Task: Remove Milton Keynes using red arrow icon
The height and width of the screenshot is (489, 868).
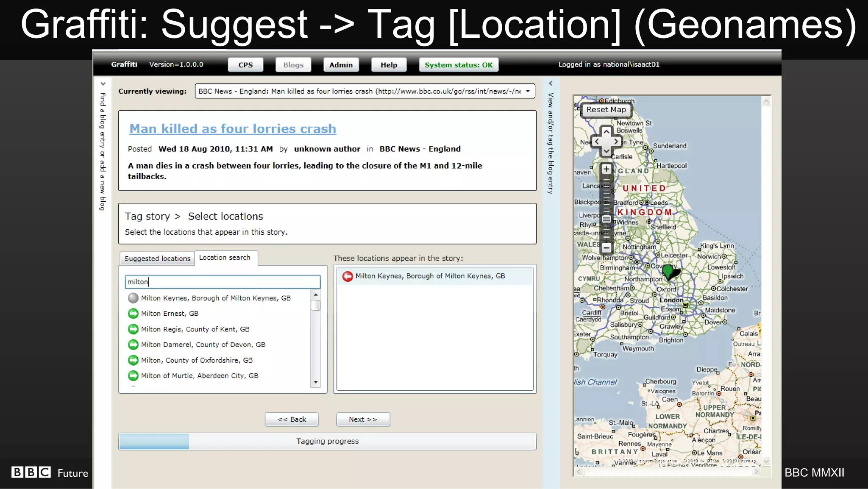Action: pos(348,276)
